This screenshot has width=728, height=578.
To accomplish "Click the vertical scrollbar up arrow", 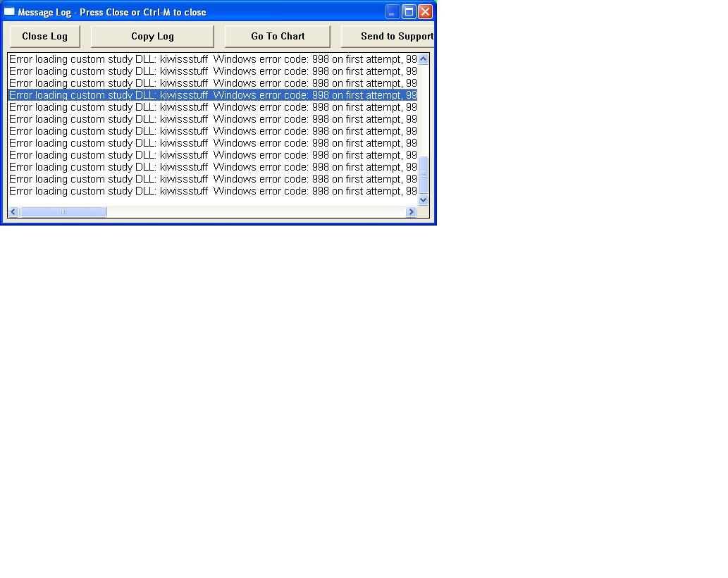I will pos(423,59).
